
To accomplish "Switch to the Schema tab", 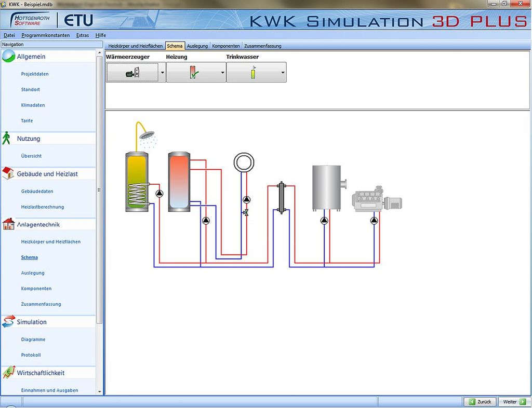I will pos(175,46).
